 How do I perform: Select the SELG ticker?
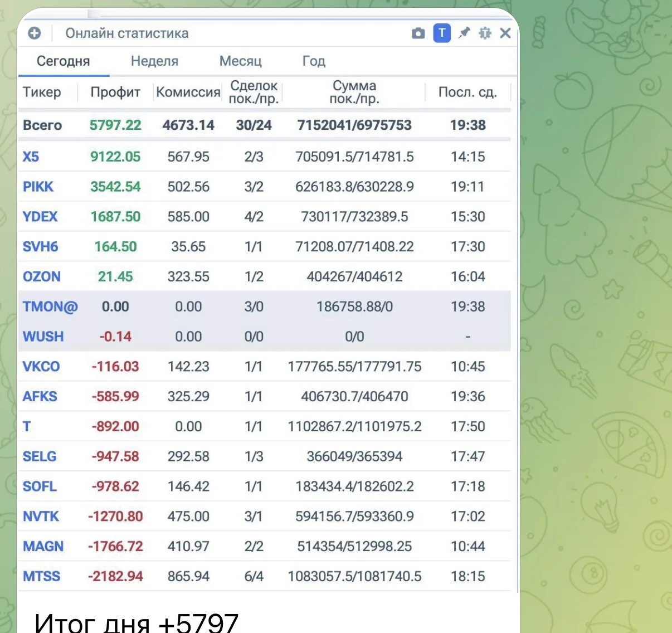click(x=40, y=457)
